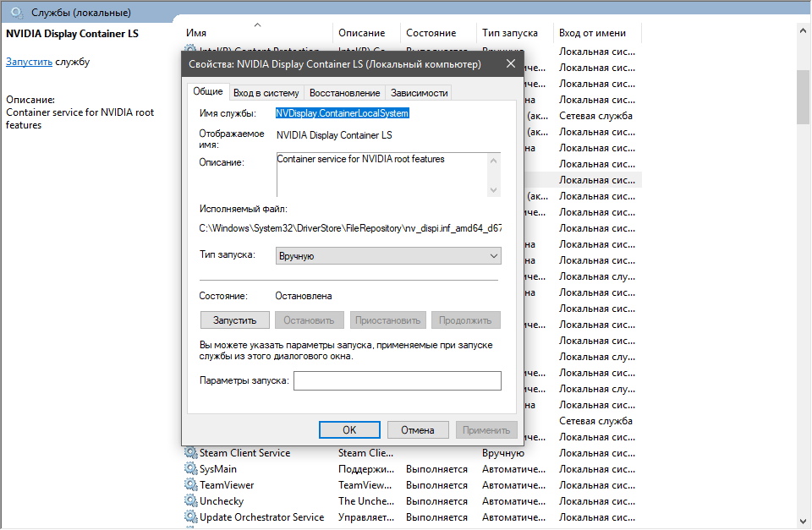Click the highlighted service name NVDisplay.ContainerLocalSystem
Screen dimensions: 812x530
(x=343, y=113)
